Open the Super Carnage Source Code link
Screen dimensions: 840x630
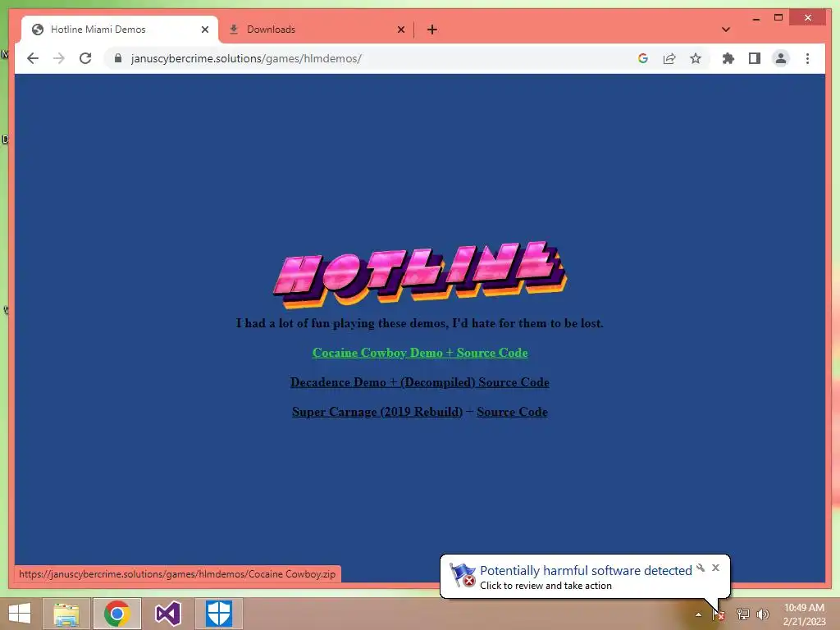(512, 412)
